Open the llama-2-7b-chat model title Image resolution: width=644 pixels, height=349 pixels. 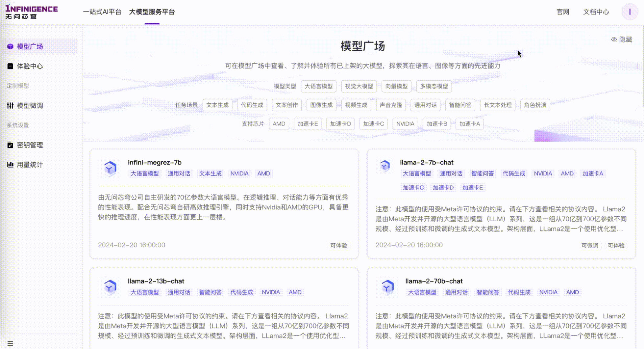tap(427, 162)
